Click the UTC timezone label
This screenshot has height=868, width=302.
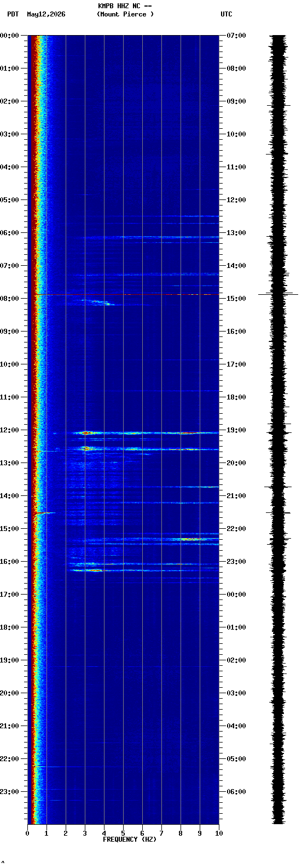[226, 14]
